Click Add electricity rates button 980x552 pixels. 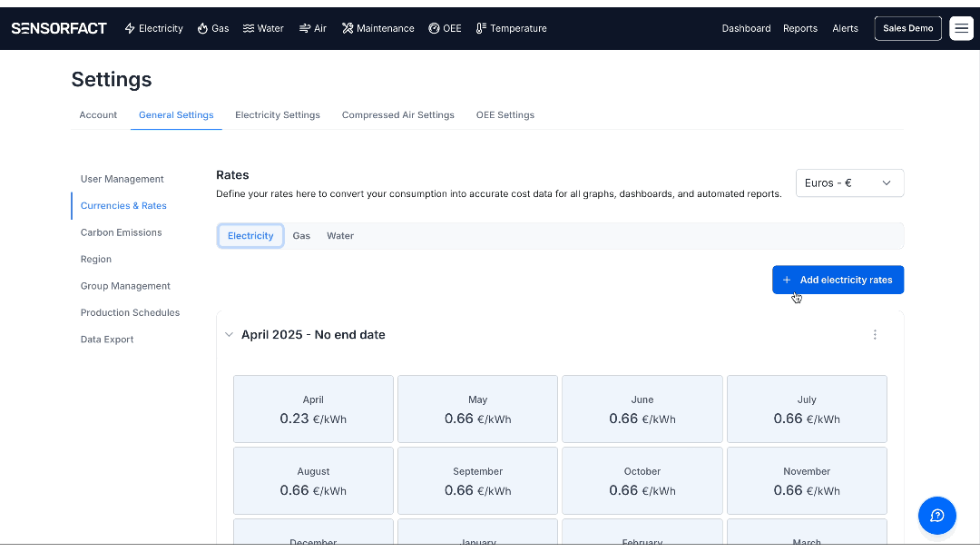(838, 280)
